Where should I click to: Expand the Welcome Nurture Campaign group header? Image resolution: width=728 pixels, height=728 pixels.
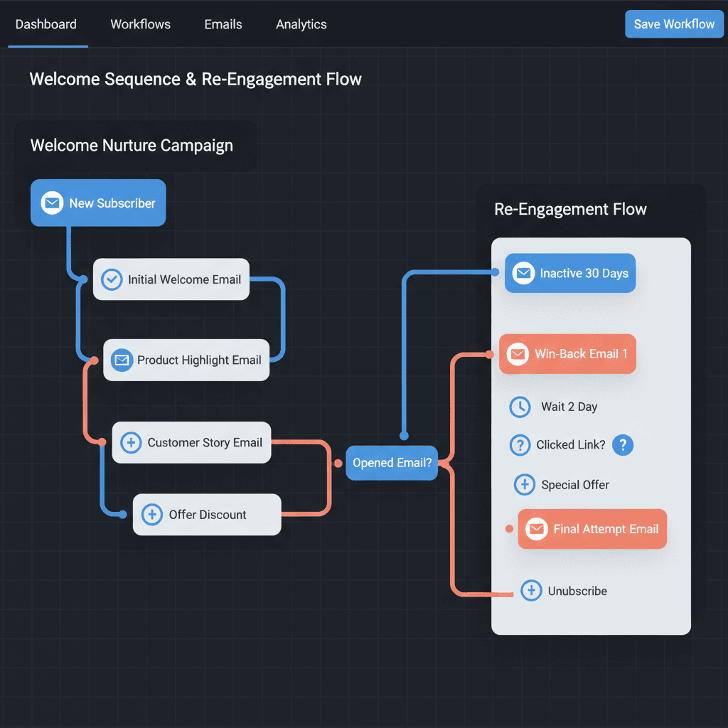point(132,145)
